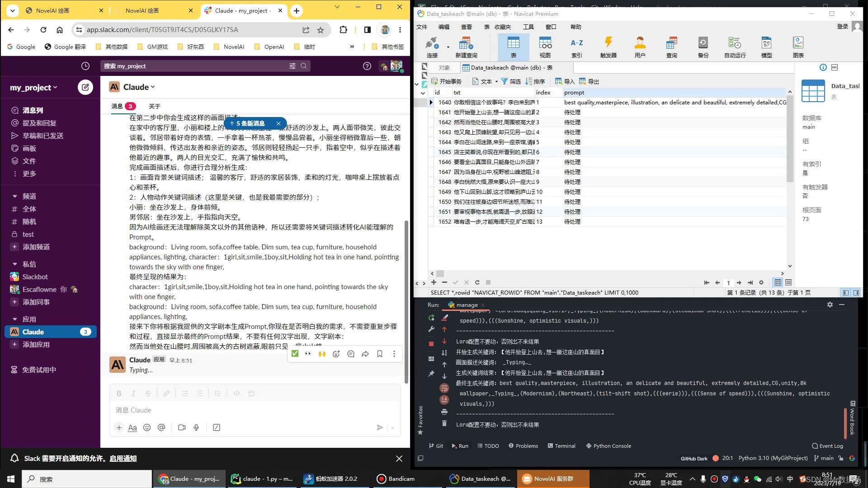Open Navicat 用户 user tool
Screen dimensions: 868x488
(640, 47)
